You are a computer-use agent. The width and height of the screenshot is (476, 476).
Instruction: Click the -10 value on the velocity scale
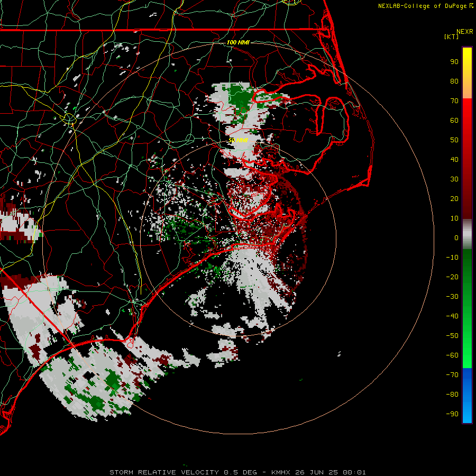point(452,258)
